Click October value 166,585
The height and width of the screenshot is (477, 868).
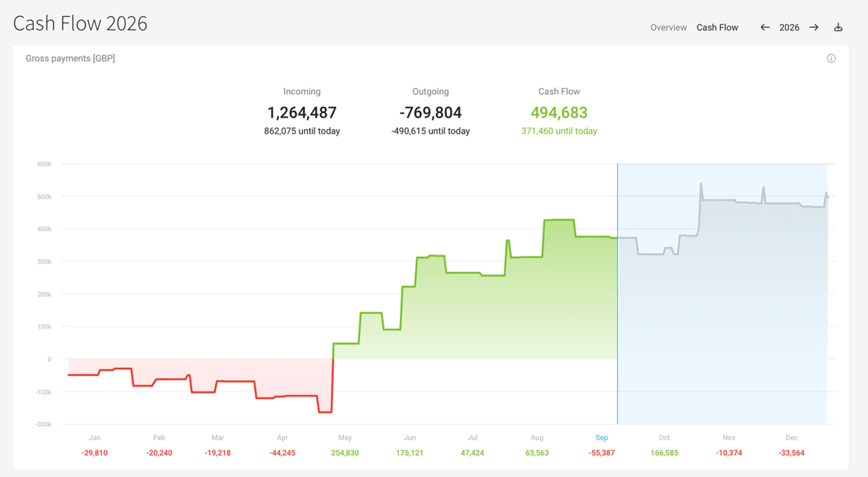(x=664, y=453)
